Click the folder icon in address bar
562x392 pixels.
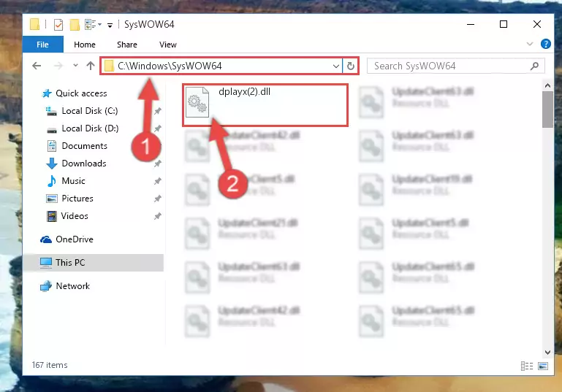tap(109, 66)
